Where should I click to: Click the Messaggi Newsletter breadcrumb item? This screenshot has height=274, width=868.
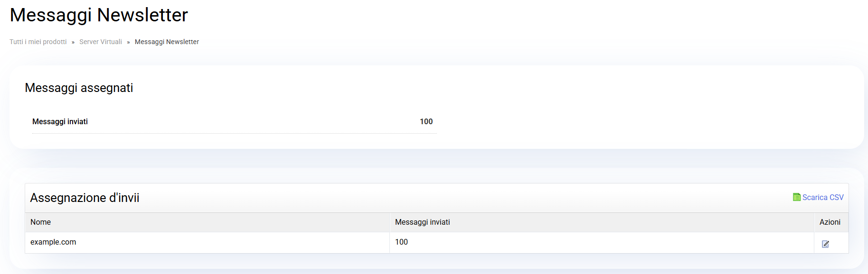[167, 42]
